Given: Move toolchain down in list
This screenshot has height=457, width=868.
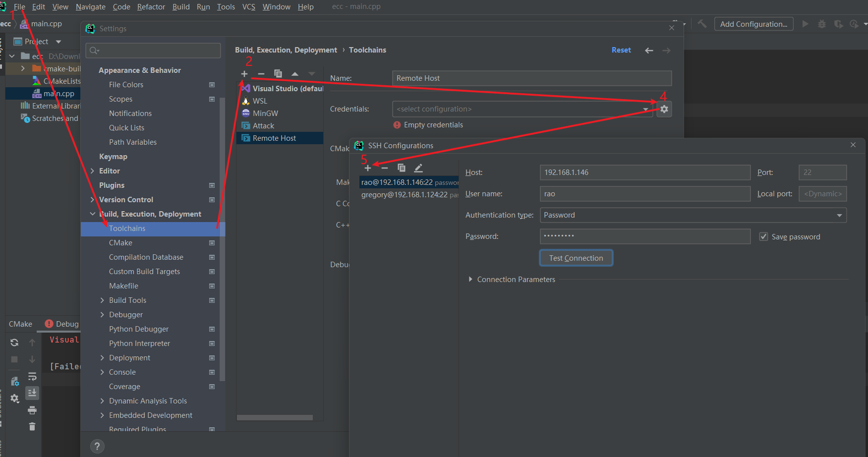Looking at the screenshot, I should coord(312,74).
